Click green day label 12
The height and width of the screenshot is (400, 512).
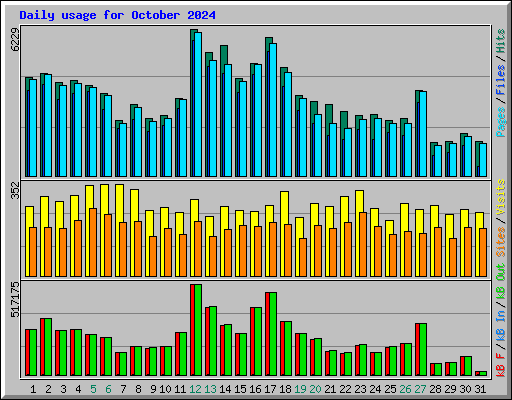[x=195, y=389]
